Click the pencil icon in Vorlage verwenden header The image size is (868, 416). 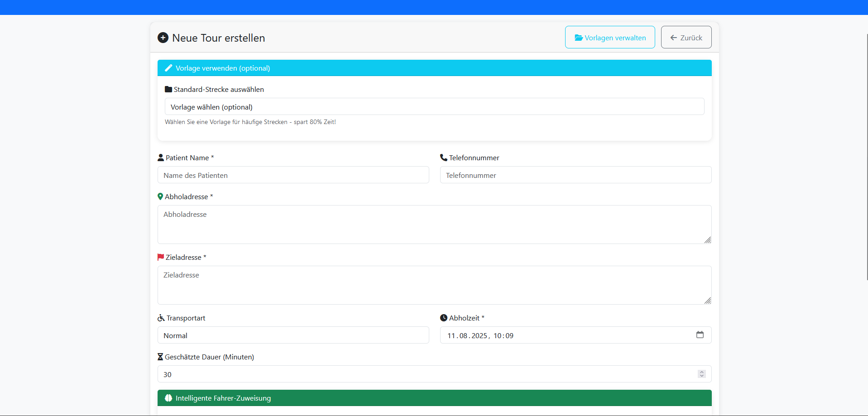click(x=168, y=67)
